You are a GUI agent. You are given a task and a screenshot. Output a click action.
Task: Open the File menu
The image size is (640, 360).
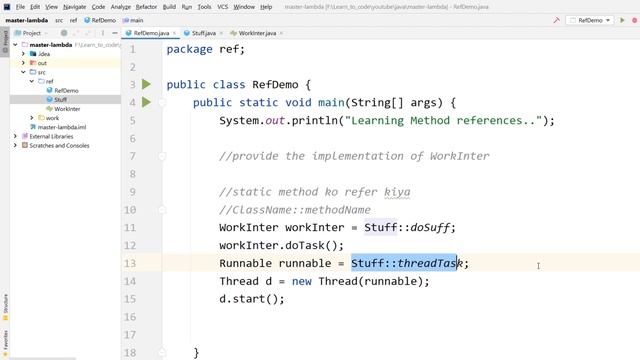[x=20, y=7]
